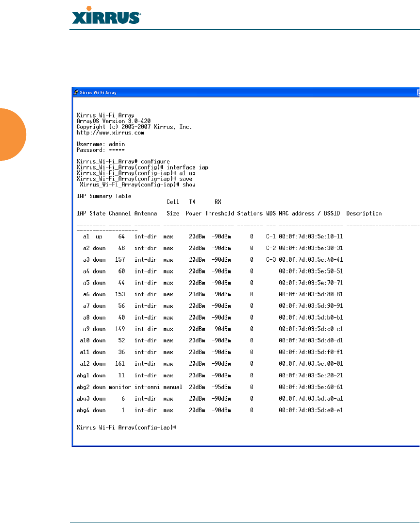Screen dimensions: 420x523
Task: Click WDS value 'C-2' in row a2
Action: click(271, 248)
